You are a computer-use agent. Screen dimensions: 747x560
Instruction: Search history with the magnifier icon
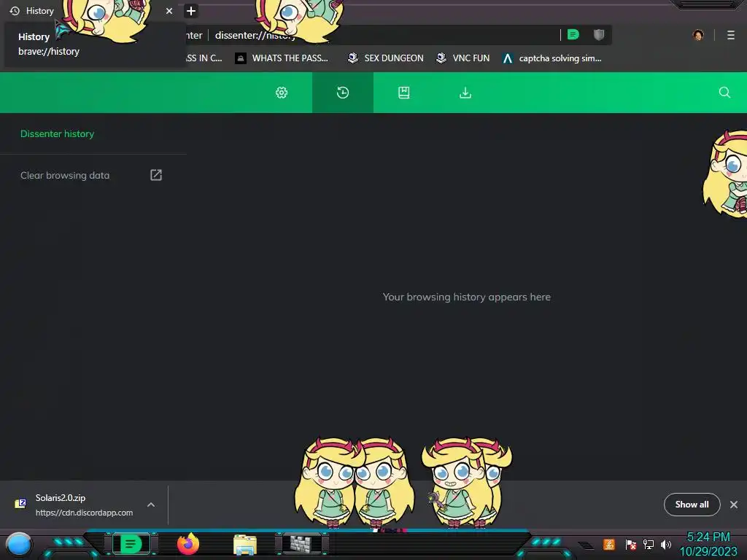[724, 93]
